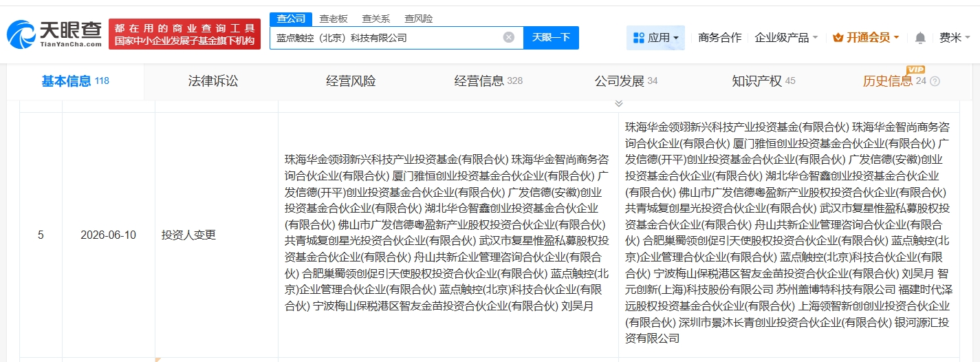Click the TianYanCha logo

click(54, 34)
